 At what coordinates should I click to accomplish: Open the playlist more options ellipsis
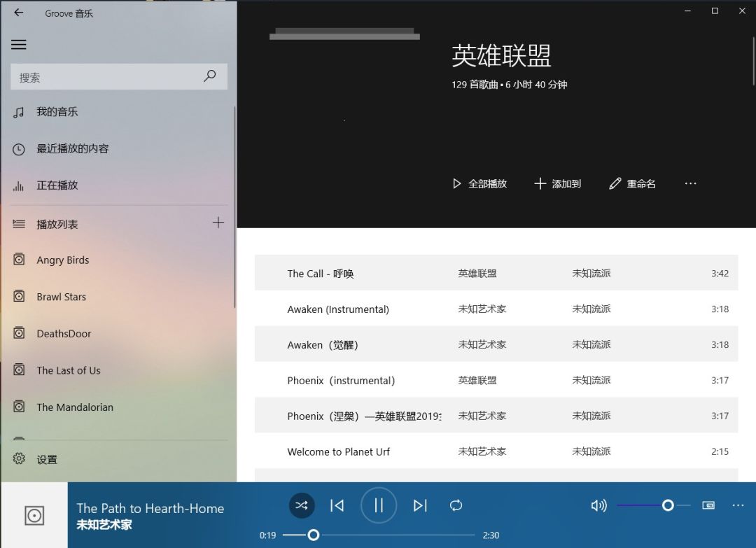[x=690, y=183]
